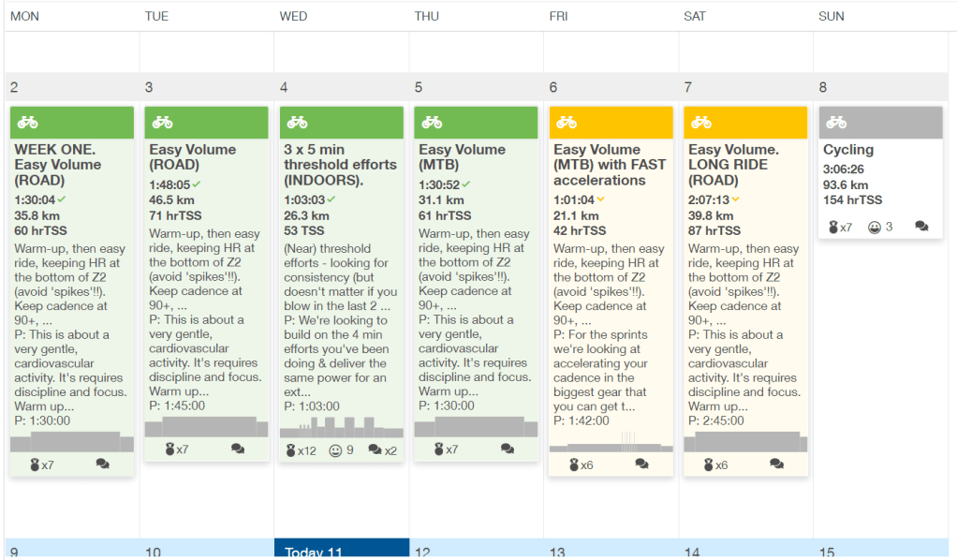Image resolution: width=957 pixels, height=560 pixels.
Task: Click the interval graph thumbnail on Wednesday's workout
Action: 341,428
